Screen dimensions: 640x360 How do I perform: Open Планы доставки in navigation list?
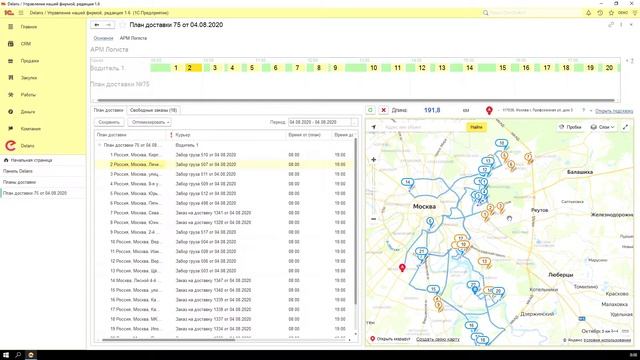pyautogui.click(x=19, y=182)
